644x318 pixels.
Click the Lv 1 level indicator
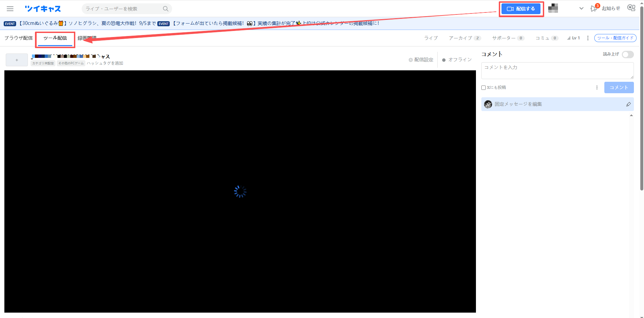(573, 38)
